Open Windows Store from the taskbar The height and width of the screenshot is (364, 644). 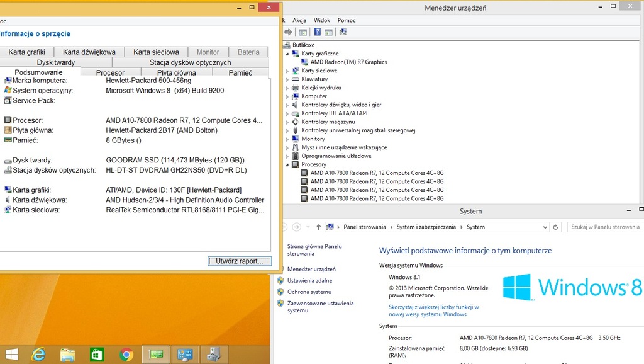pyautogui.click(x=97, y=355)
